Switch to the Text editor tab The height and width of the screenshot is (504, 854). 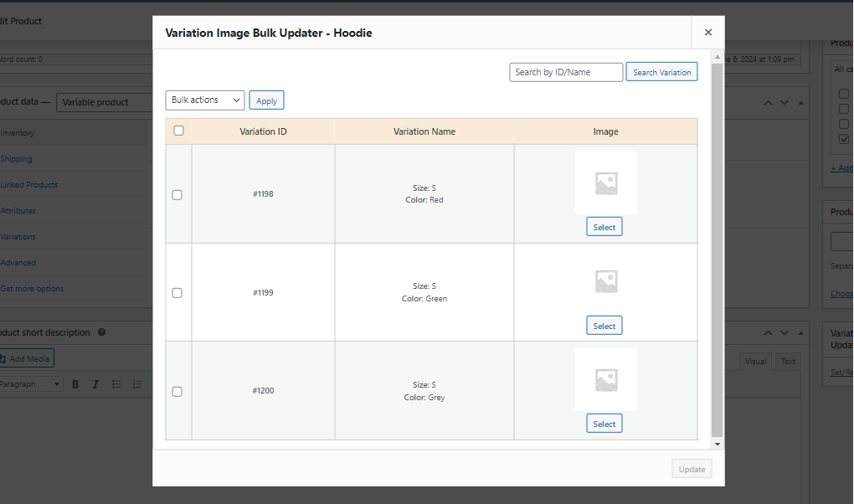point(787,361)
